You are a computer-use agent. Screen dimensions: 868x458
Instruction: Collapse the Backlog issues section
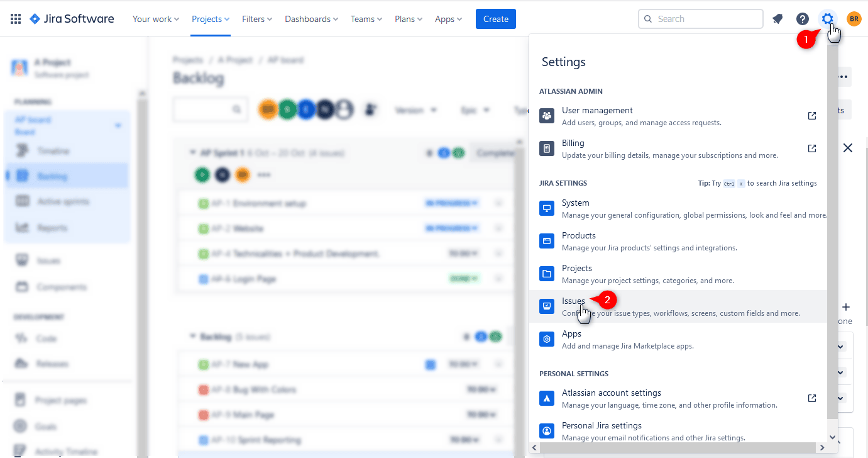tap(193, 337)
